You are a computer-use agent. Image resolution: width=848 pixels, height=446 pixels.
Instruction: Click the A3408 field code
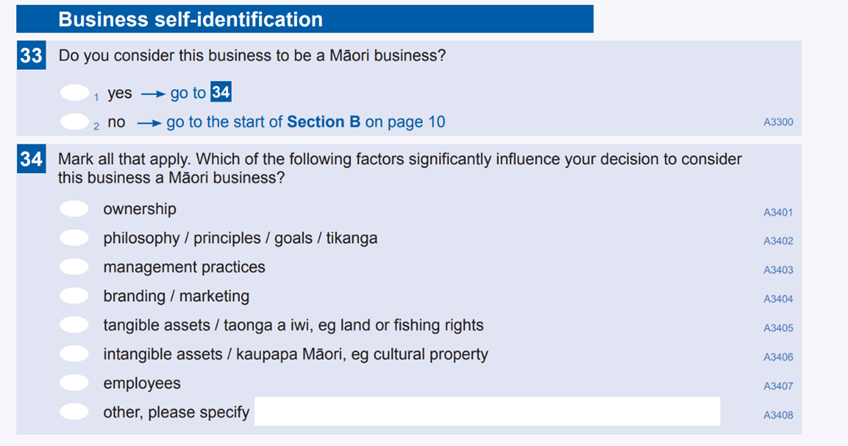point(778,415)
